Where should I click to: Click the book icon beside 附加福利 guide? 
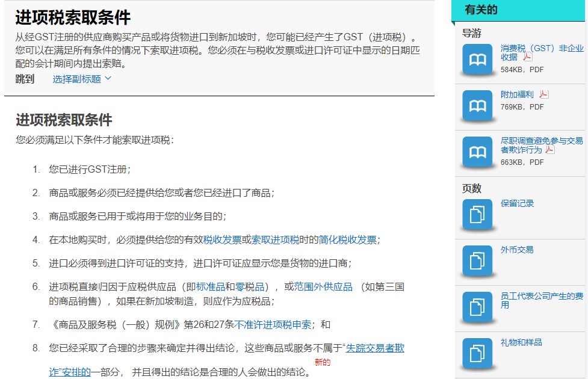[477, 105]
